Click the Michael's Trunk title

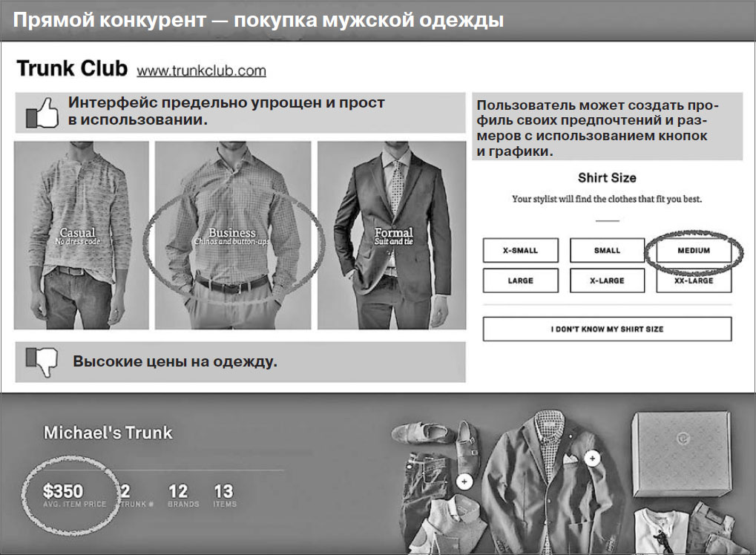[x=108, y=433]
